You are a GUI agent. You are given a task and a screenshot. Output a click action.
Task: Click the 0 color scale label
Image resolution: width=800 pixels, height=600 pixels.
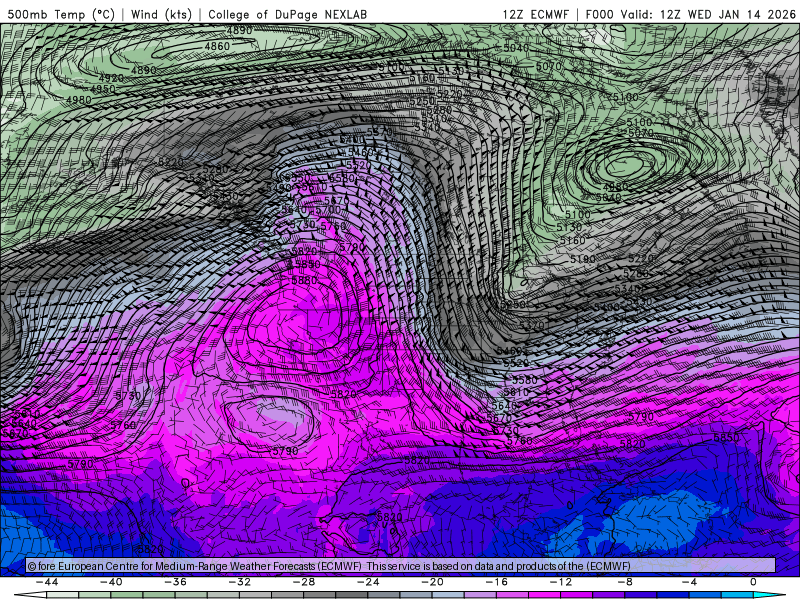(753, 582)
